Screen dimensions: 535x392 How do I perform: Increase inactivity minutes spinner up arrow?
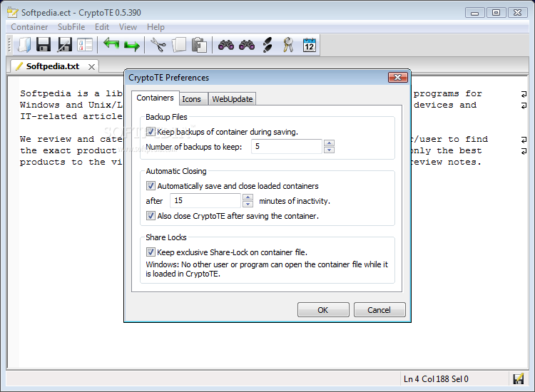pyautogui.click(x=248, y=197)
